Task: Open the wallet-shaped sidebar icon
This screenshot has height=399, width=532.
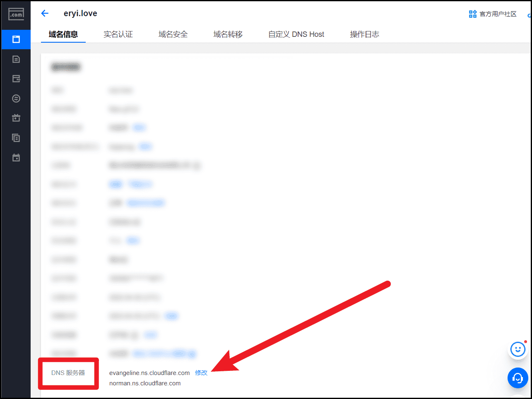Action: pos(16,79)
